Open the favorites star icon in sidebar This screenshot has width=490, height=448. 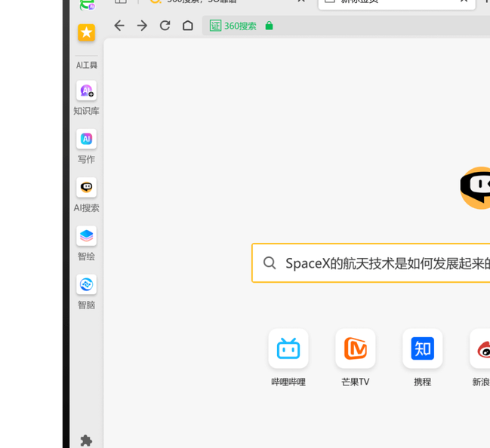click(x=86, y=32)
